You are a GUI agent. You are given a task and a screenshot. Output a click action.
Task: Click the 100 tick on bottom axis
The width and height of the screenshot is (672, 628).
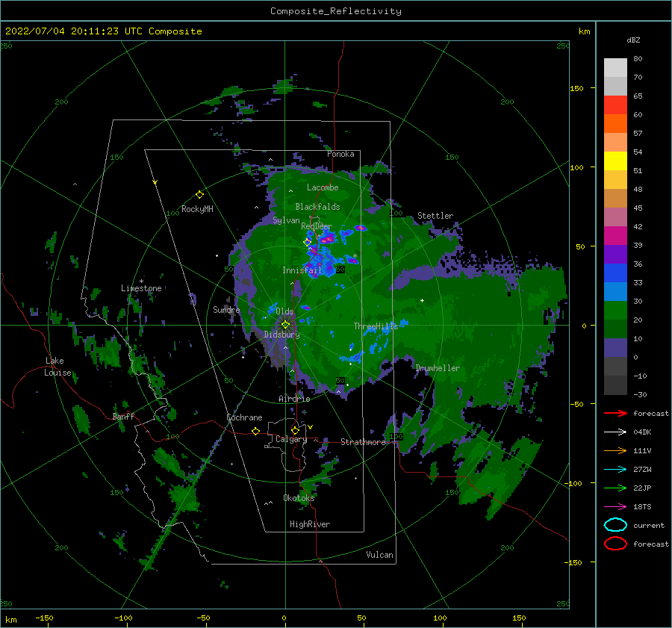click(440, 618)
